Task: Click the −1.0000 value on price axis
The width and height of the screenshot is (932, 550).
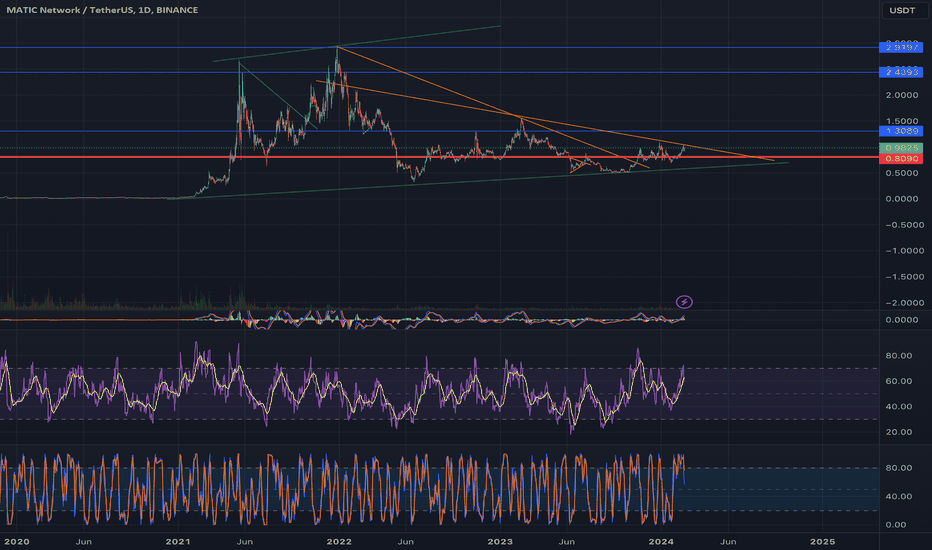Action: 905,251
